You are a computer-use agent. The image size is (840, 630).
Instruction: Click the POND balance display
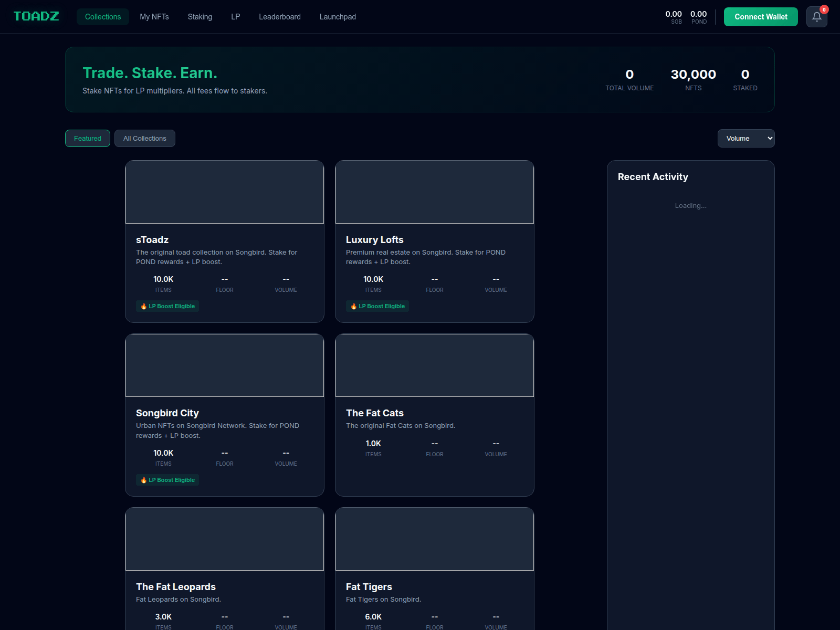pyautogui.click(x=699, y=17)
